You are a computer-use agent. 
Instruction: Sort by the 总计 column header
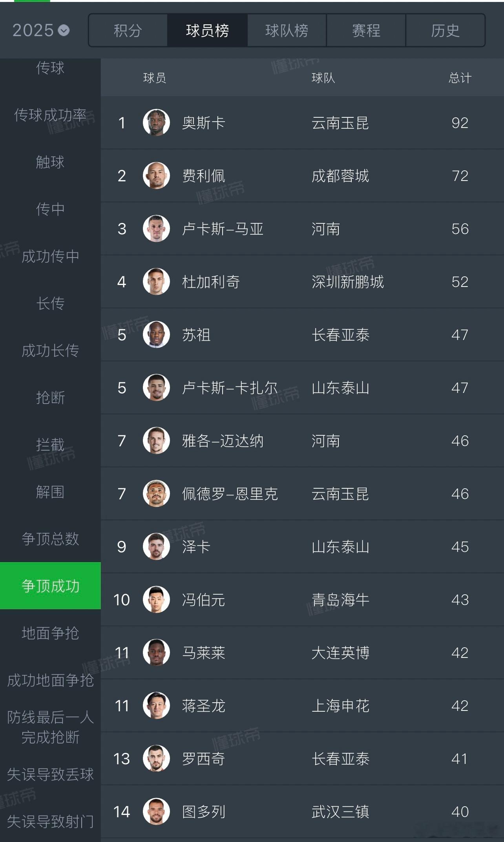tap(460, 78)
